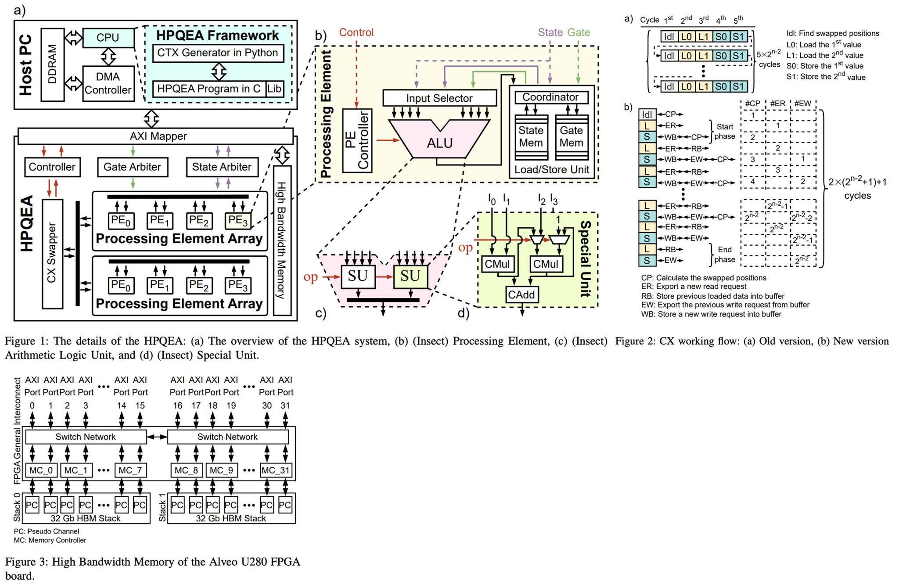Click the CAdd block
Image resolution: width=899 pixels, height=588 pixels.
point(521,294)
